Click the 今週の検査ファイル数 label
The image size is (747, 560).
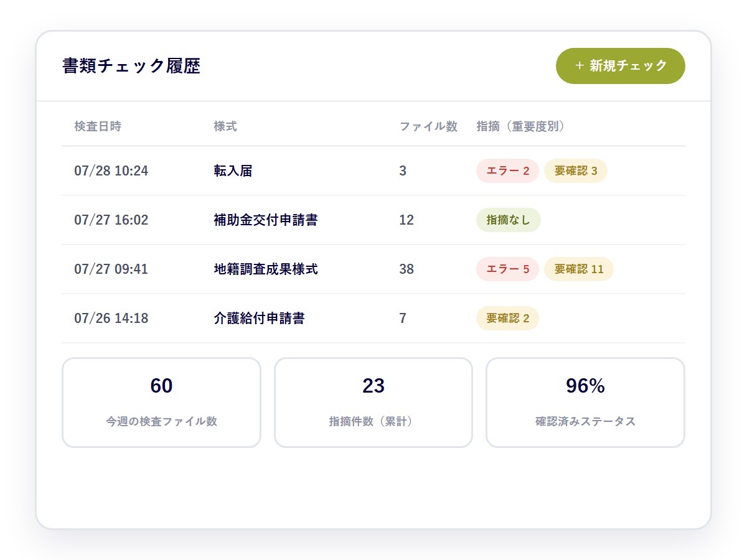click(161, 421)
